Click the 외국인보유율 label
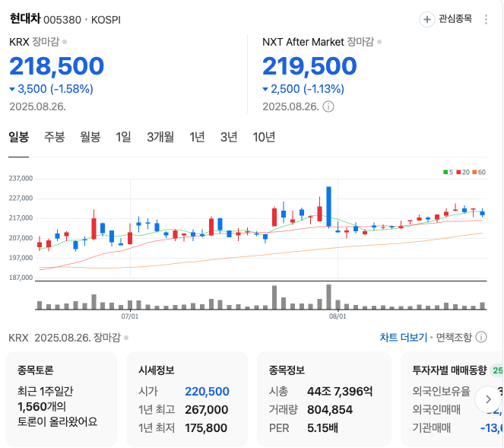 point(442,392)
